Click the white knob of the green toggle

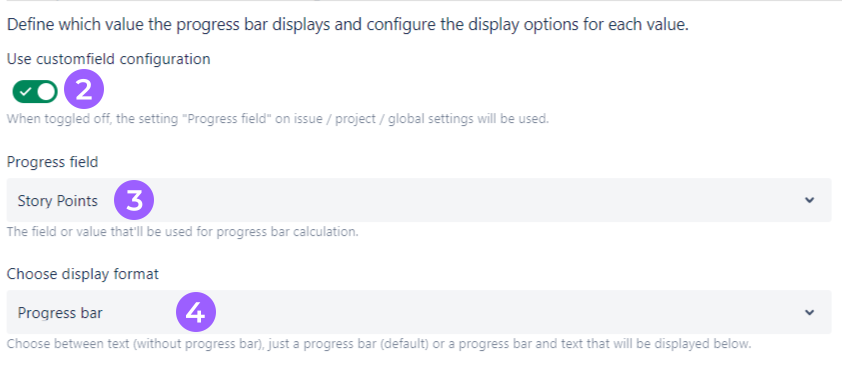pyautogui.click(x=47, y=92)
